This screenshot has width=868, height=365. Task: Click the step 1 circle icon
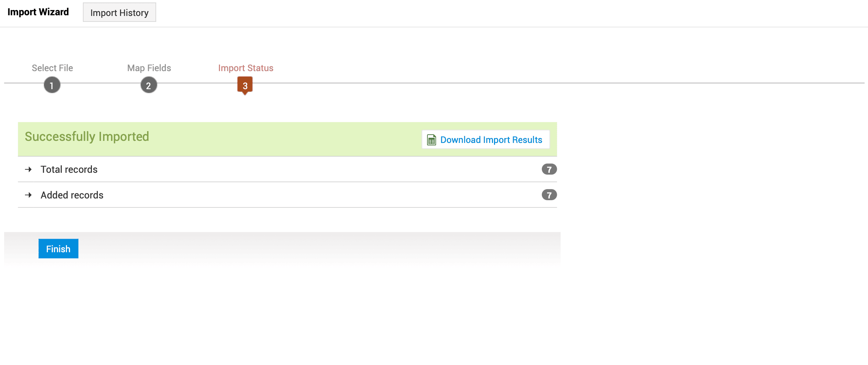point(52,85)
